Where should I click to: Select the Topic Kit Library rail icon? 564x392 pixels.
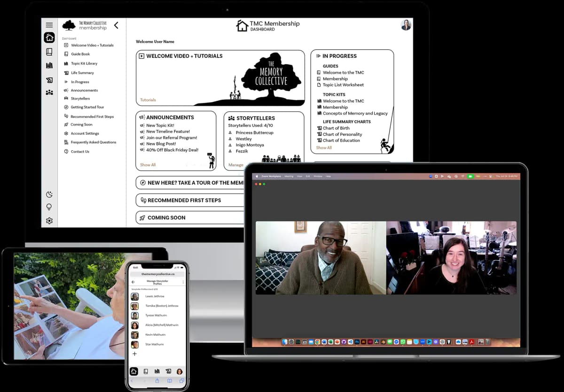tap(49, 66)
